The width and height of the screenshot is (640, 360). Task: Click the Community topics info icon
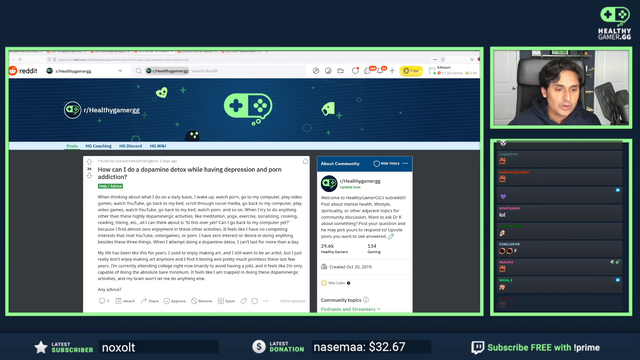366,300
